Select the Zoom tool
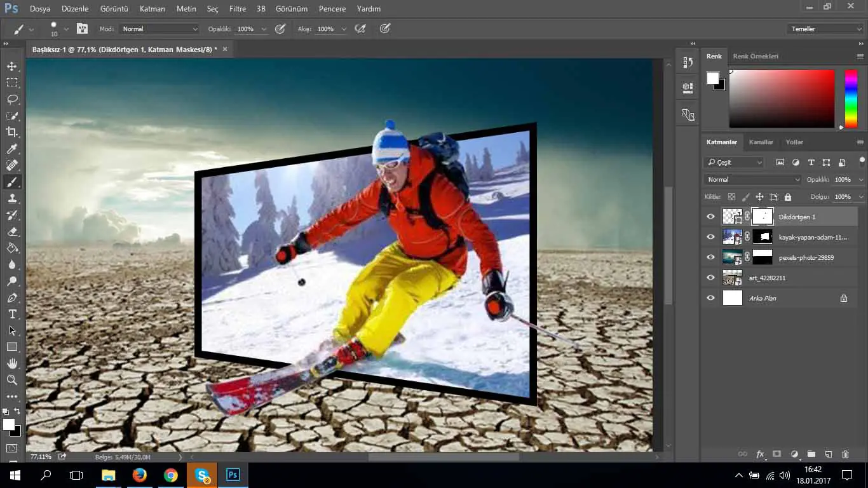The height and width of the screenshot is (488, 868). tap(12, 380)
